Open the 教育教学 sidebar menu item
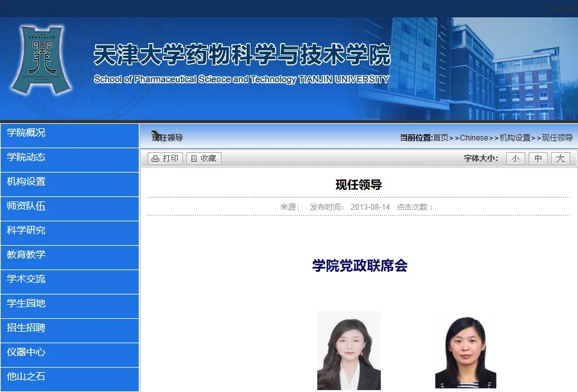This screenshot has height=392, width=578. (x=69, y=257)
